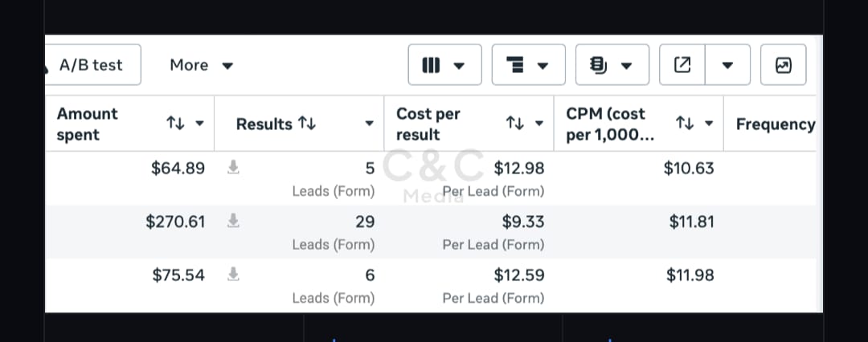Open CPM column options caret

[x=709, y=124]
